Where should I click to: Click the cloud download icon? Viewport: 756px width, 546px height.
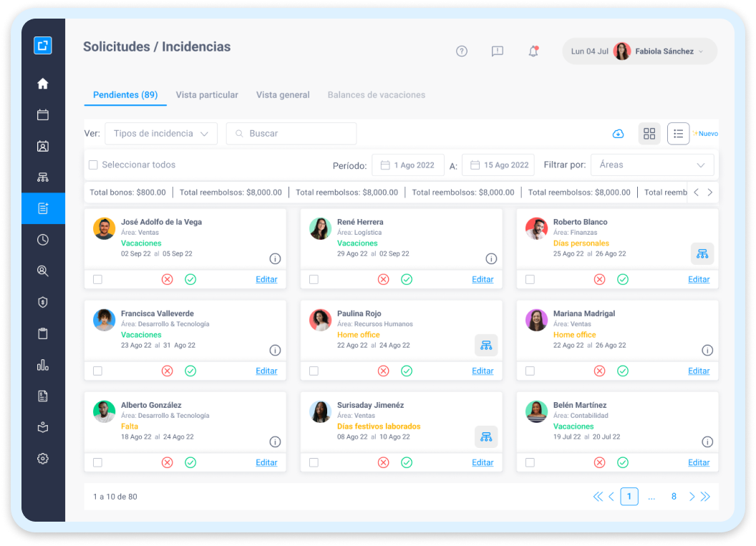tap(618, 134)
